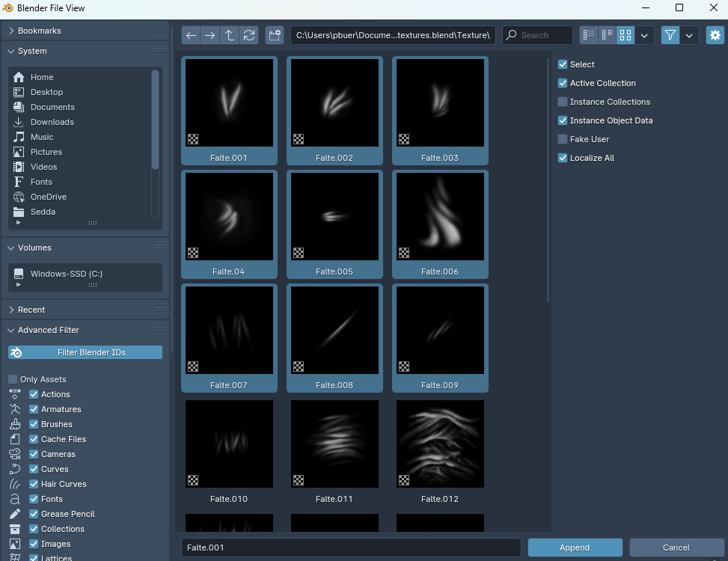Switch to thumbnail display mode
The height and width of the screenshot is (561, 728).
coord(625,35)
